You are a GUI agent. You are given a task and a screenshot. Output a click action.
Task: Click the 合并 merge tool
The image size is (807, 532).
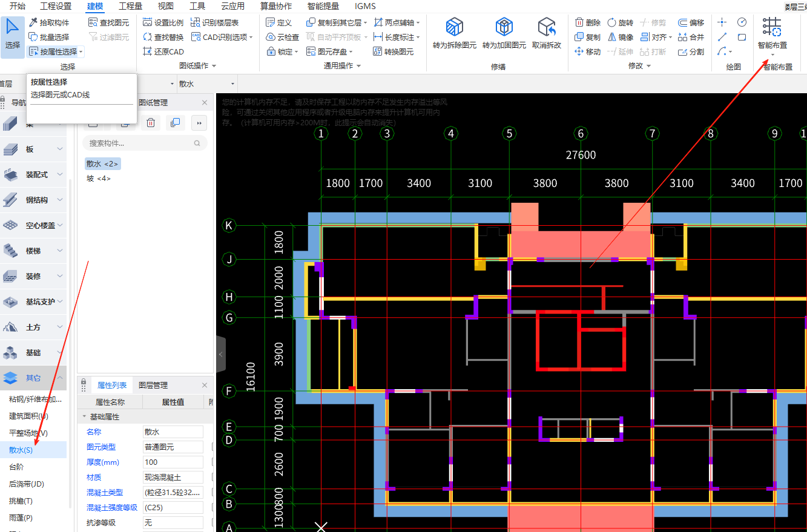click(691, 37)
